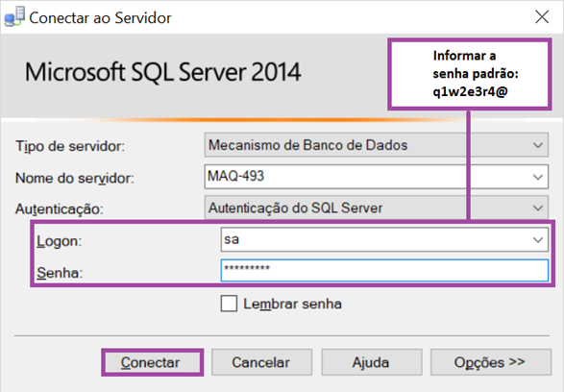Click the Nome do servidor label
This screenshot has height=392, width=564.
[74, 178]
